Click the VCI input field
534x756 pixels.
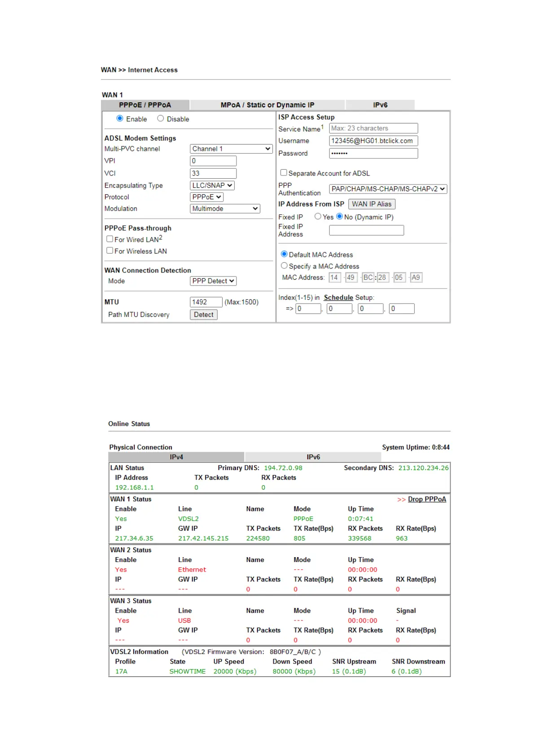(213, 173)
